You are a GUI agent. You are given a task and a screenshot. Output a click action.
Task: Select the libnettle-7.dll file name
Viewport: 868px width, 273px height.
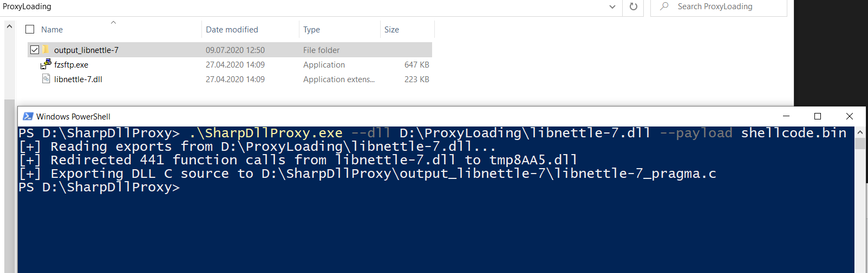pos(78,79)
